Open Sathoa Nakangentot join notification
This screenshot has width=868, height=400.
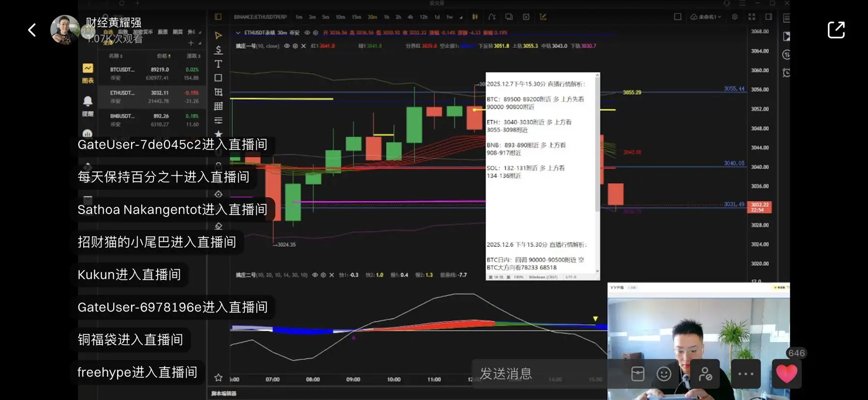(173, 210)
